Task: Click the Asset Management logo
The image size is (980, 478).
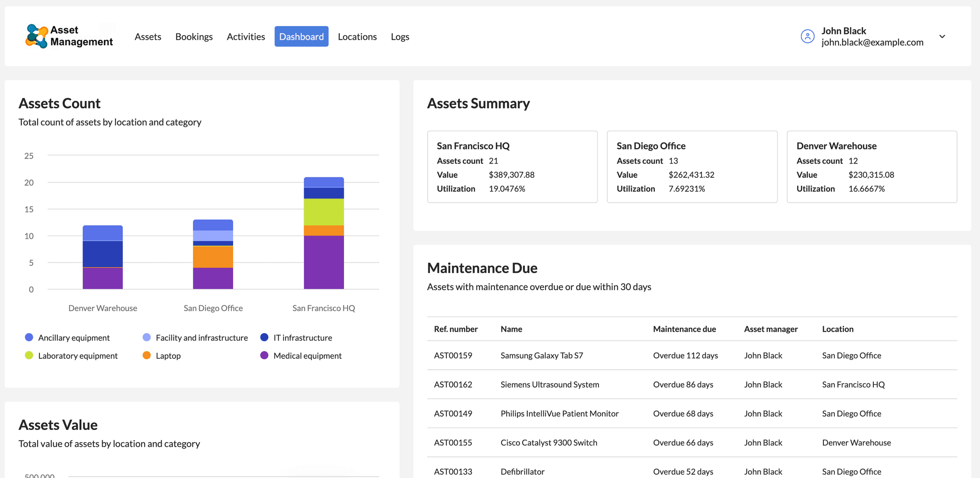Action: point(69,36)
